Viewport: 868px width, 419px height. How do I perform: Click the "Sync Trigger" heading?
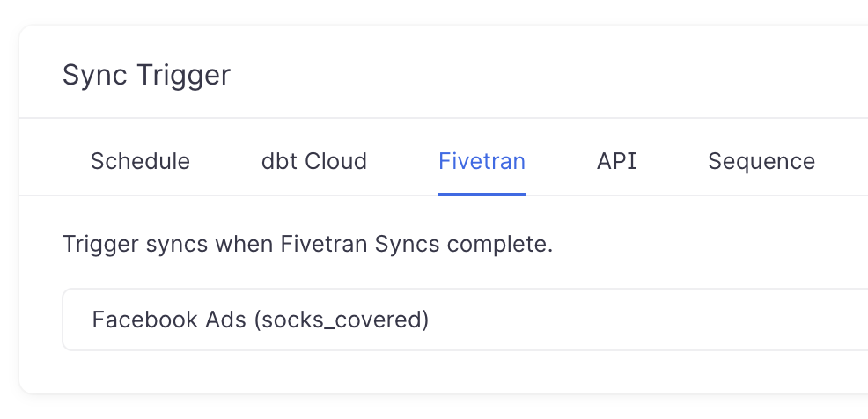(146, 75)
